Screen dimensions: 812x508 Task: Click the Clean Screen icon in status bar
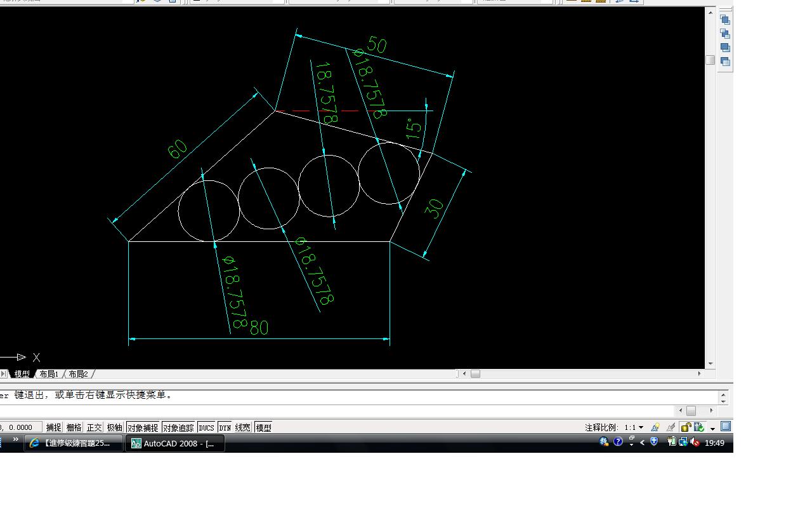pyautogui.click(x=726, y=427)
